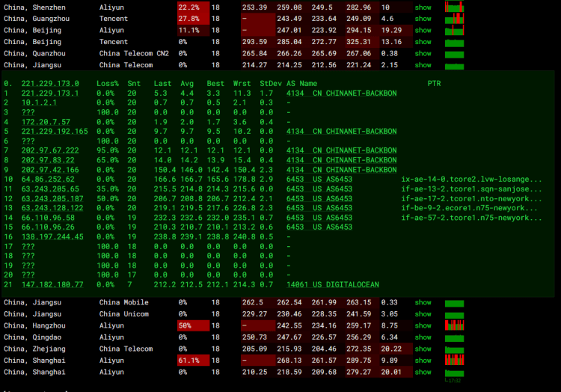The width and height of the screenshot is (561, 392).
Task: Click 'show' link for Guangzhou Tencent row
Action: point(423,19)
